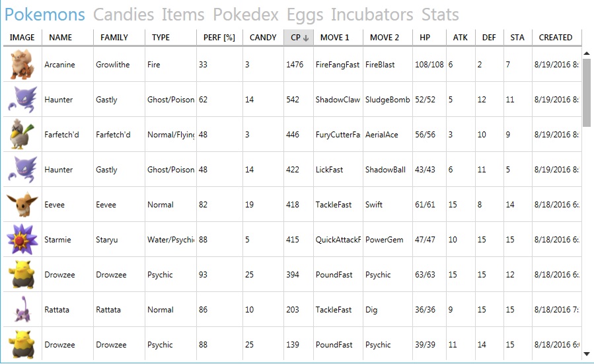The width and height of the screenshot is (594, 364).
Task: Select the first Haunter image with CP 542
Action: pyautogui.click(x=22, y=100)
